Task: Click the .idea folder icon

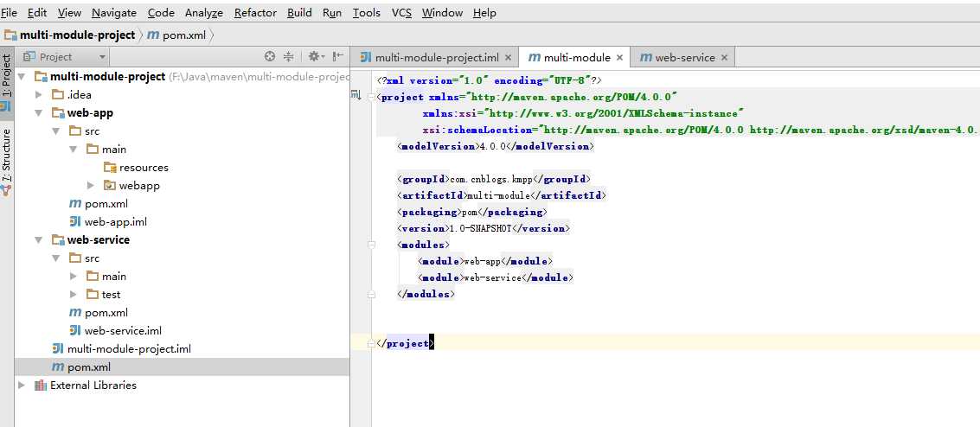Action: click(57, 95)
